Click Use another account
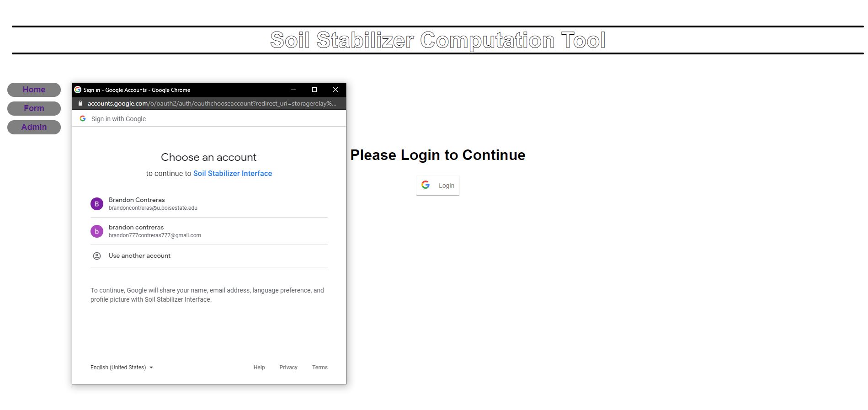 click(139, 256)
